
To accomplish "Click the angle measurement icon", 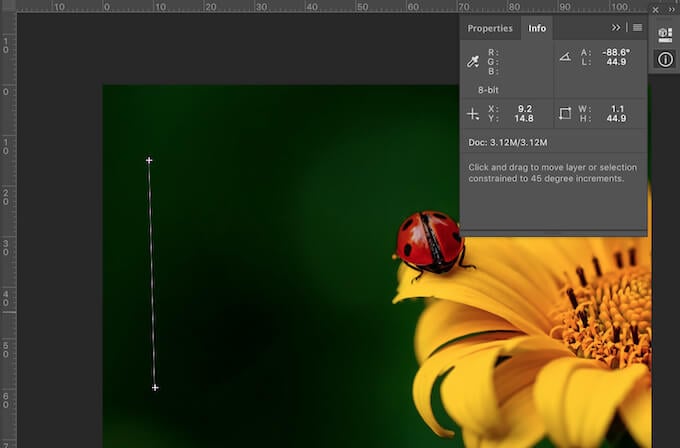I will pos(565,58).
